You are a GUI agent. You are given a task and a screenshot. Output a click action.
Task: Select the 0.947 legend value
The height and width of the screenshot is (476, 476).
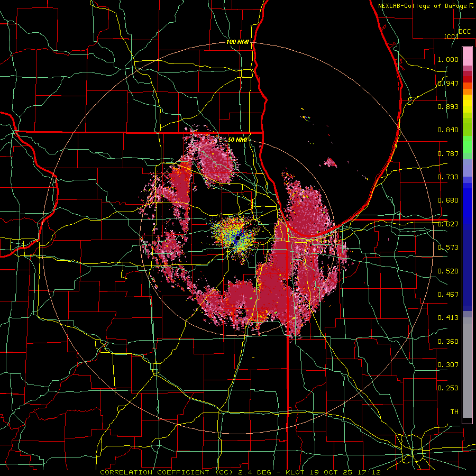[x=448, y=83]
